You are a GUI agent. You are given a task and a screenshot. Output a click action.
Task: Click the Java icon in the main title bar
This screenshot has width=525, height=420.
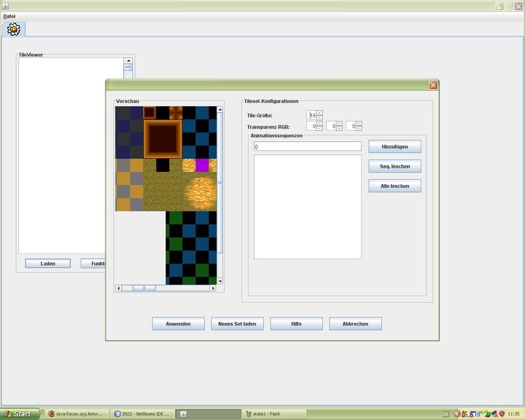tap(5, 6)
